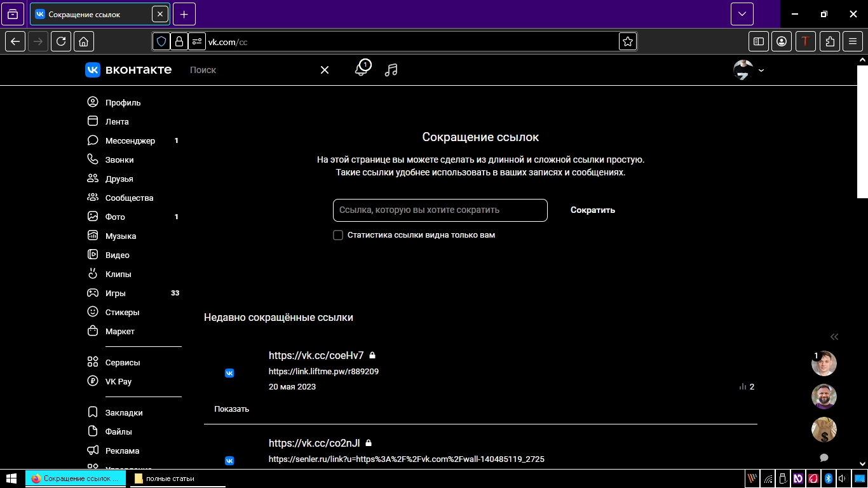This screenshot has height=488, width=868.
Task: Open notifications bell icon
Action: click(362, 69)
